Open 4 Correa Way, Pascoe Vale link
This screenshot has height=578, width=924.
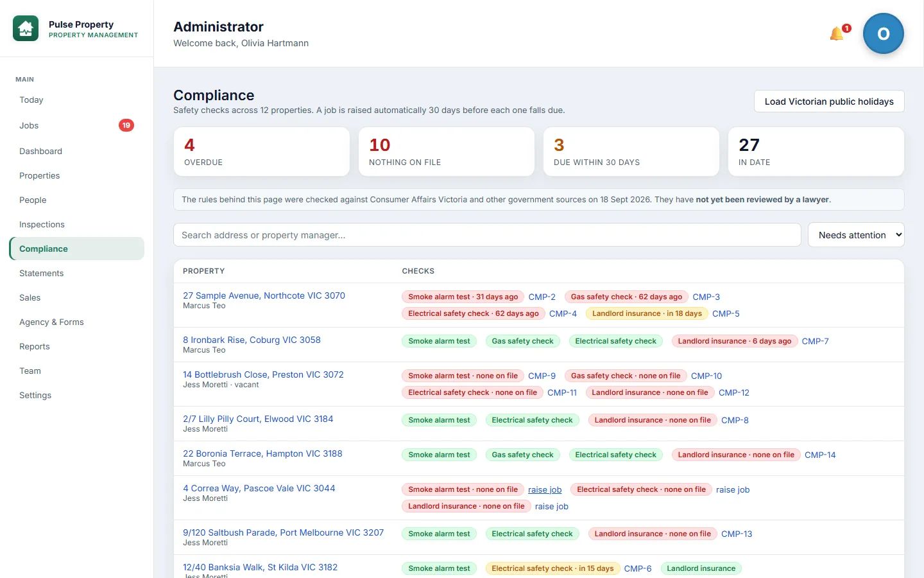point(259,488)
